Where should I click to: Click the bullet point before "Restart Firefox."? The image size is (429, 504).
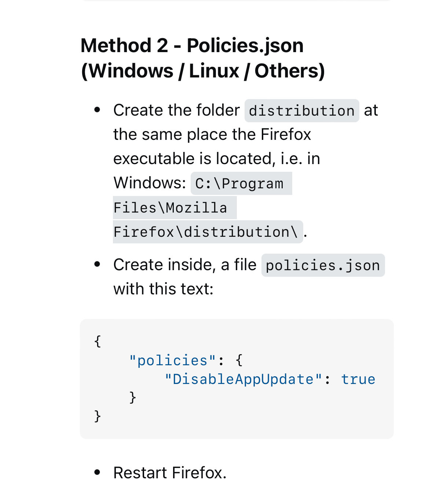[97, 472]
